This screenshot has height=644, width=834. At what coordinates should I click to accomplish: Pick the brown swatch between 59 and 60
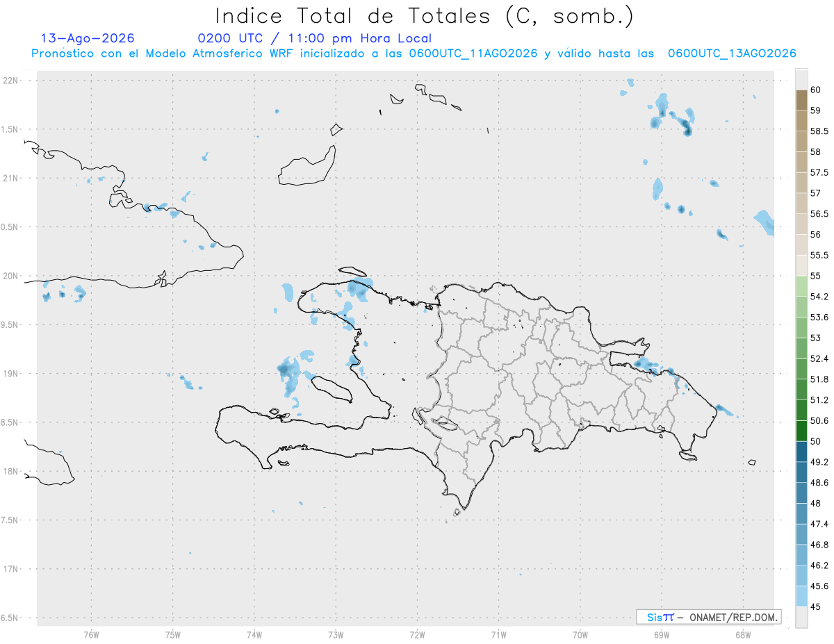[x=801, y=100]
